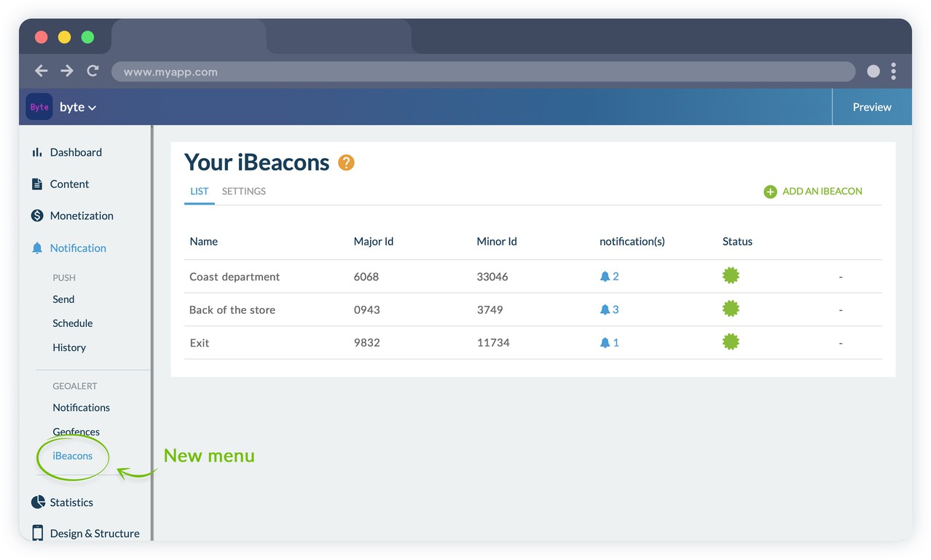
Task: Click the Dashboard bar chart icon
Action: click(36, 152)
